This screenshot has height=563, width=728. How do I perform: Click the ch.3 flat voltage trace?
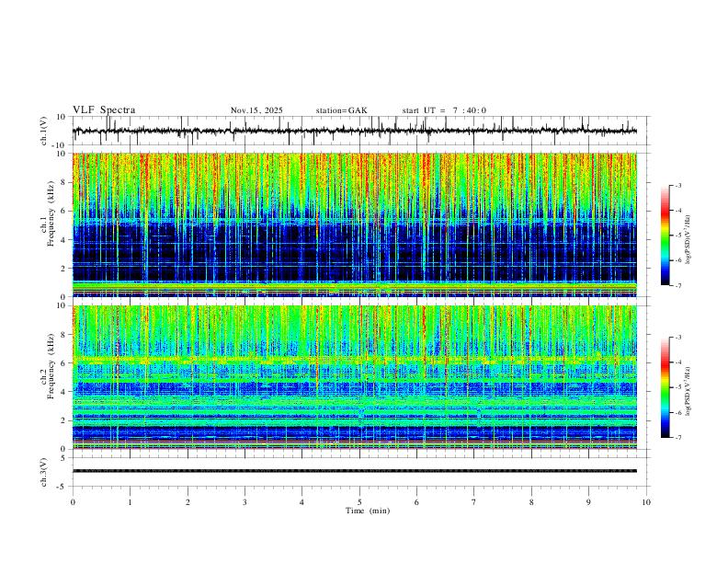[355, 471]
